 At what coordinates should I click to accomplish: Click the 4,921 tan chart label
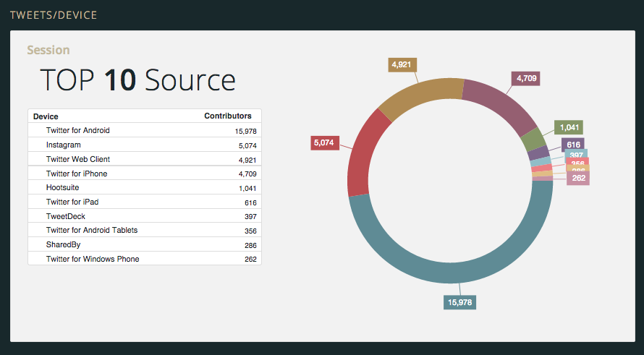(402, 65)
